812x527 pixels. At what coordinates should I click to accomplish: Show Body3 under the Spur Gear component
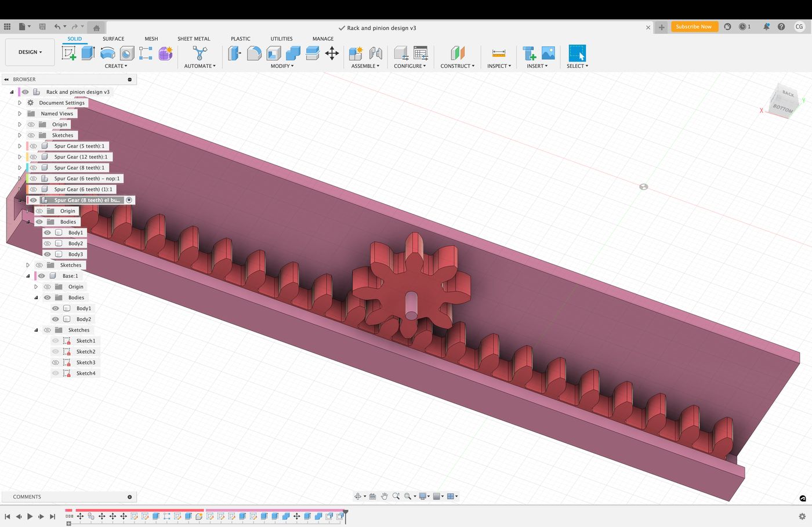[x=48, y=255]
